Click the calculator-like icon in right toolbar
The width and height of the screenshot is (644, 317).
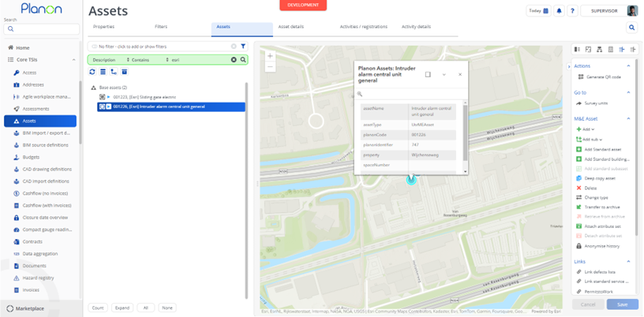tap(610, 49)
